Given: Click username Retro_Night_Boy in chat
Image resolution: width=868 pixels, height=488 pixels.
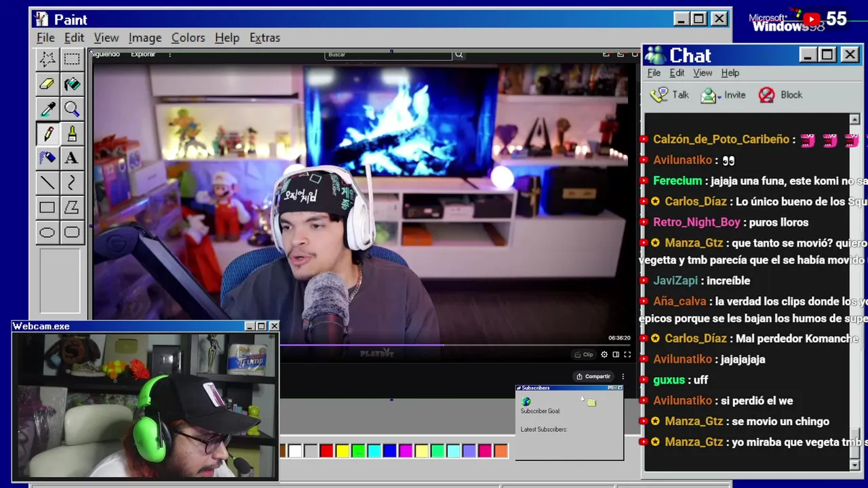Looking at the screenshot, I should pyautogui.click(x=696, y=222).
